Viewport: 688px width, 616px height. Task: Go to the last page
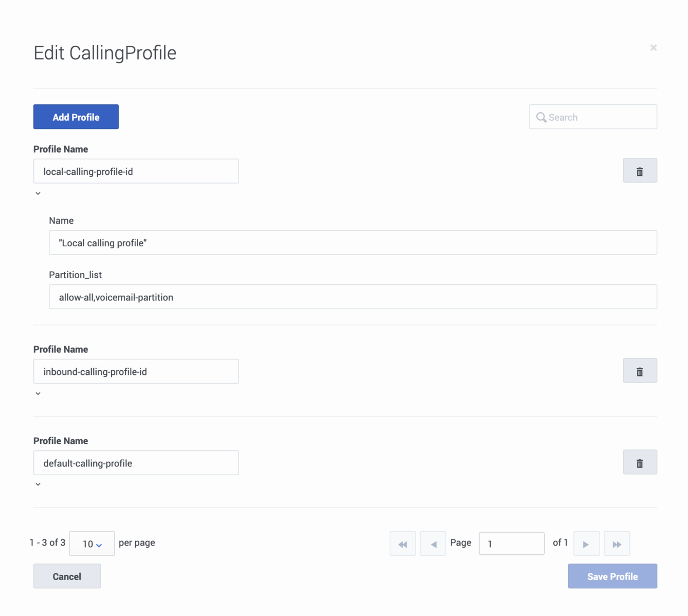(617, 543)
